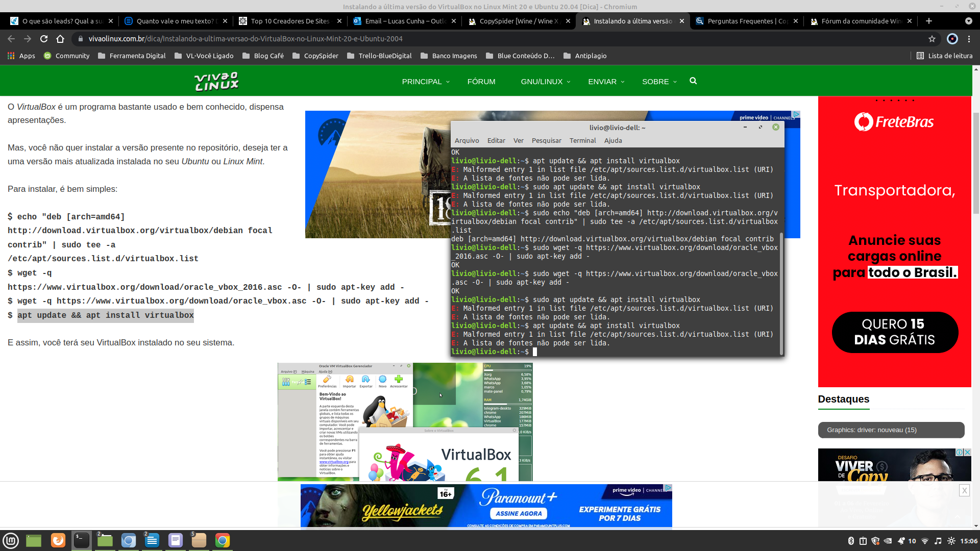Expand the PRINCIPAL site menu
The height and width of the screenshot is (551, 980).
pos(426,82)
